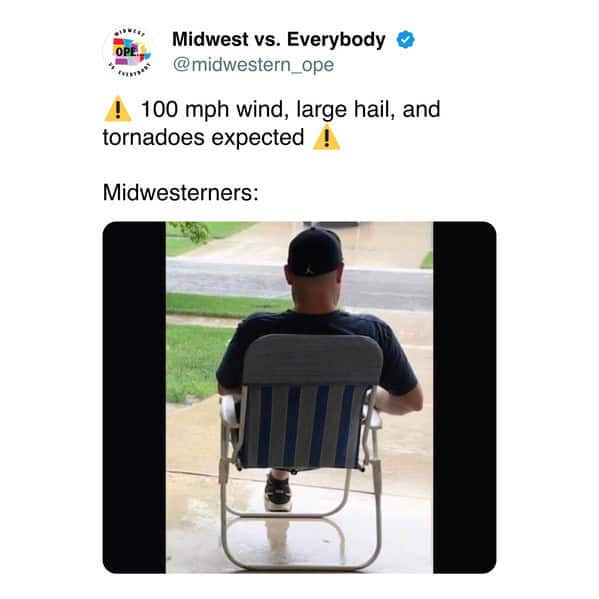Click the right black letterbox bar of the video

tap(465, 397)
